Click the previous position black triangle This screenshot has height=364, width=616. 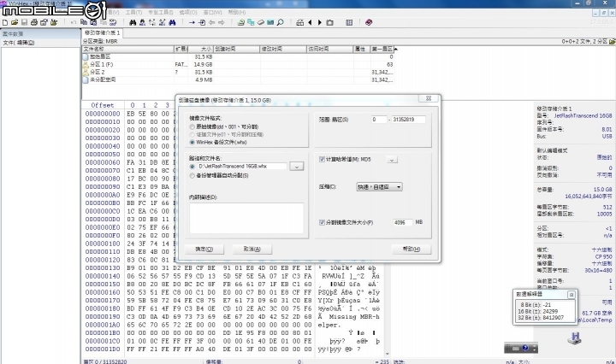pyautogui.click(x=310, y=23)
